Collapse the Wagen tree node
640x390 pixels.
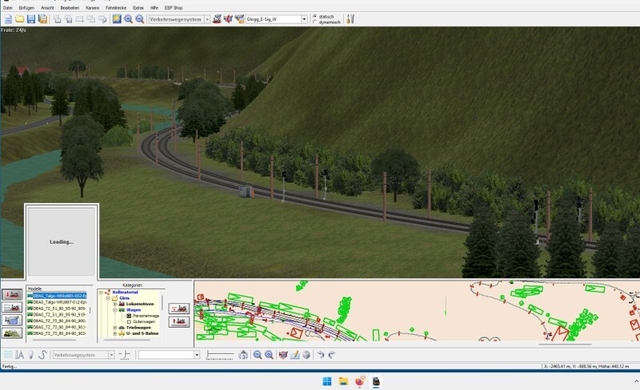[x=115, y=310]
